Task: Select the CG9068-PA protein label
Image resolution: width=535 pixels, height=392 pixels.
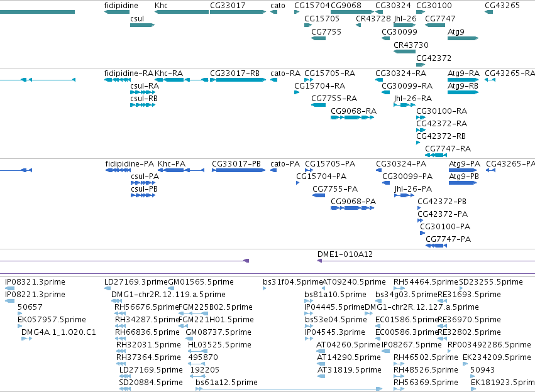Action: 353,202
